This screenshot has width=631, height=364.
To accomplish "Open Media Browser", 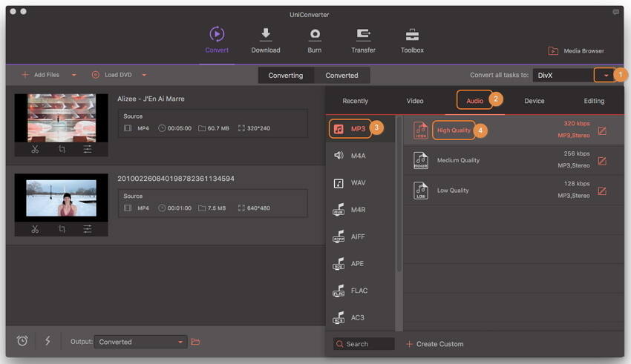I will (x=576, y=51).
